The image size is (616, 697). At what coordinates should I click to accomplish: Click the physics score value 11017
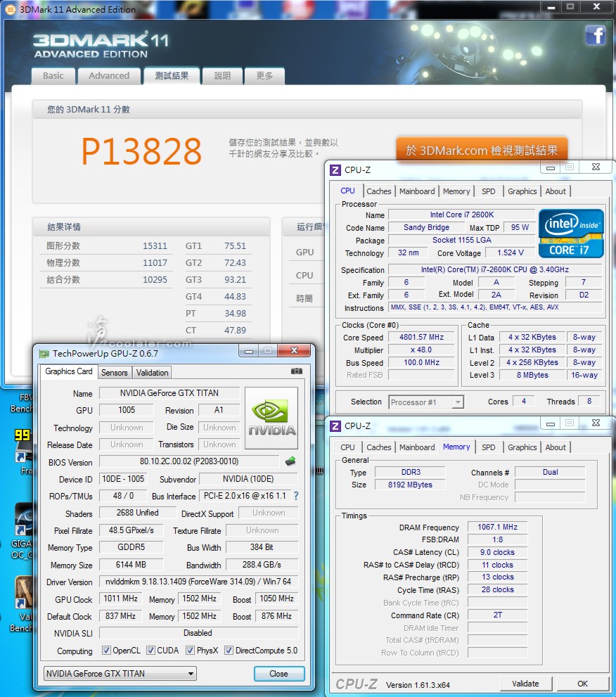pyautogui.click(x=155, y=263)
